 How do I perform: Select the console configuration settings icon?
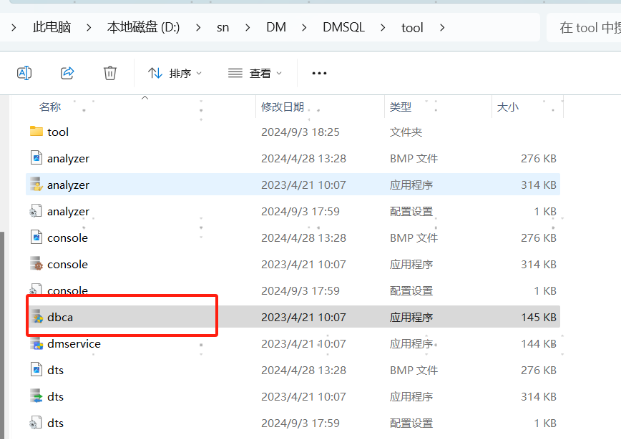36,289
